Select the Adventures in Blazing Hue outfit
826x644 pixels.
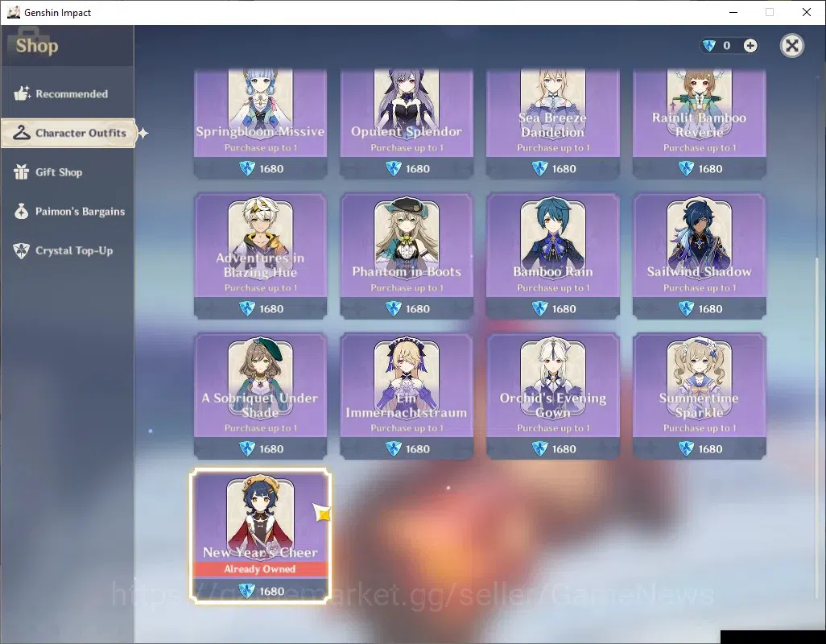[x=260, y=256]
